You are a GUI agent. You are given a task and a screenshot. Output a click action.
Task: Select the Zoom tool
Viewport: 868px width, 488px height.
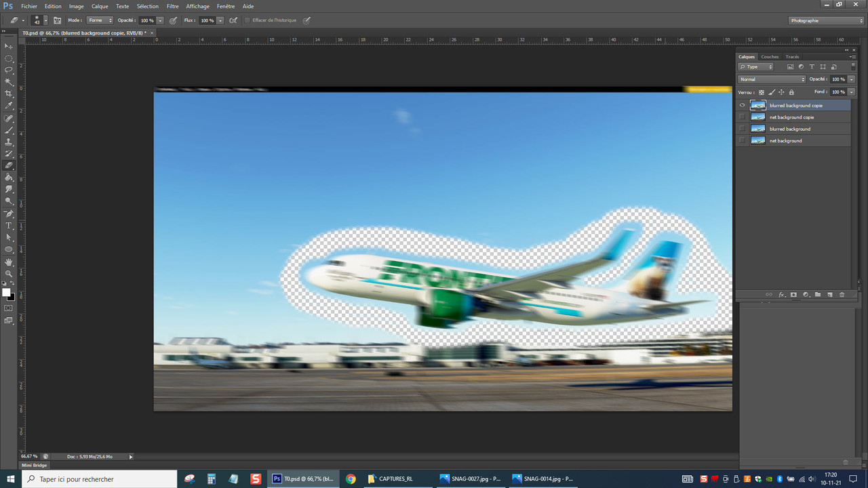point(9,273)
